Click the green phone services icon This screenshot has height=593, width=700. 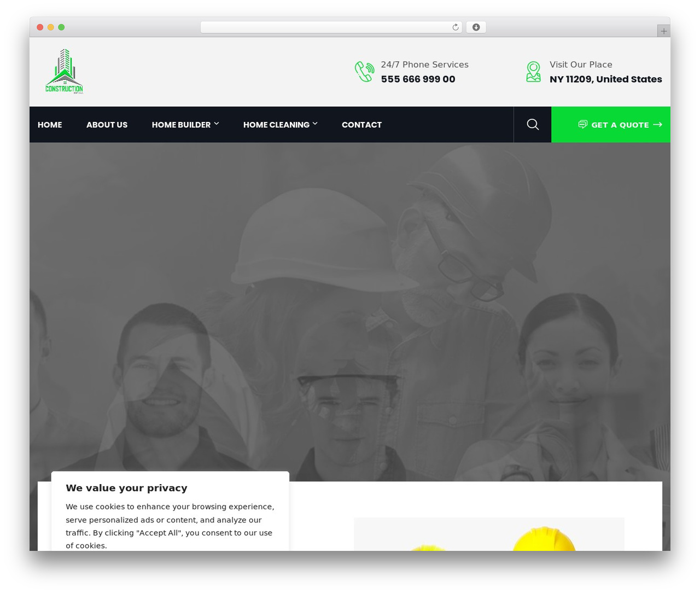(x=364, y=72)
